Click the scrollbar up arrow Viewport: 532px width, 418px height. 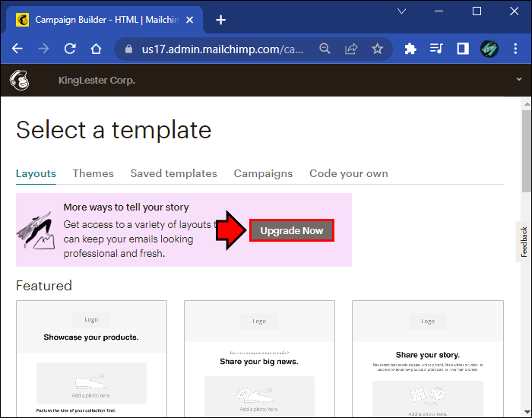click(x=527, y=104)
